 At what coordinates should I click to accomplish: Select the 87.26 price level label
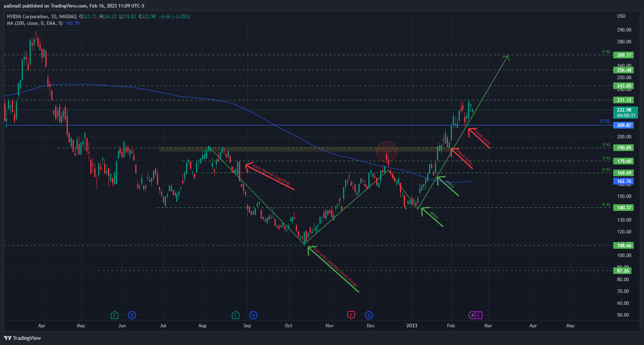(623, 271)
